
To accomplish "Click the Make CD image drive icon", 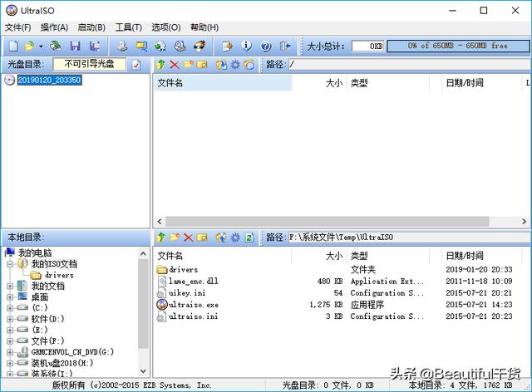I will tap(122, 46).
